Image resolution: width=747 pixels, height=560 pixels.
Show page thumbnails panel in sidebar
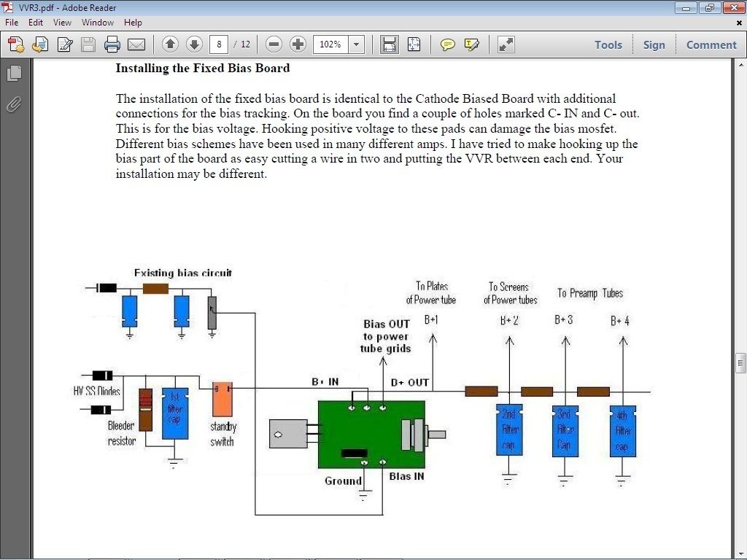[x=15, y=73]
